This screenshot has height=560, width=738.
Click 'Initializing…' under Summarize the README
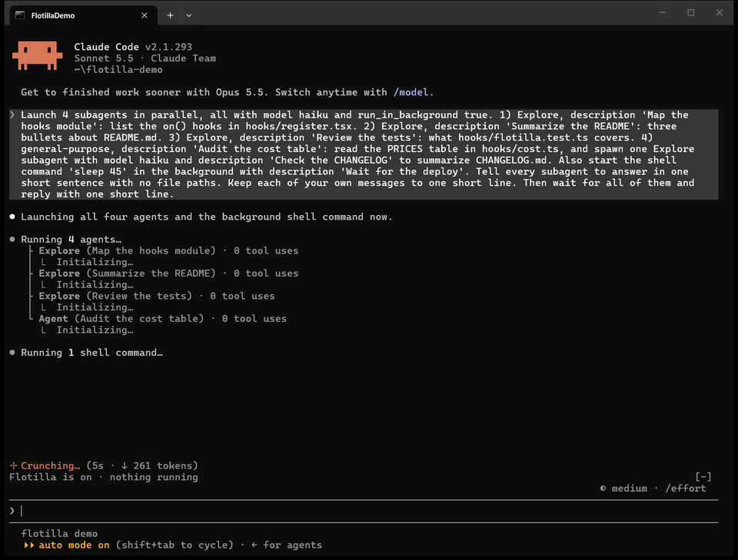click(x=95, y=284)
